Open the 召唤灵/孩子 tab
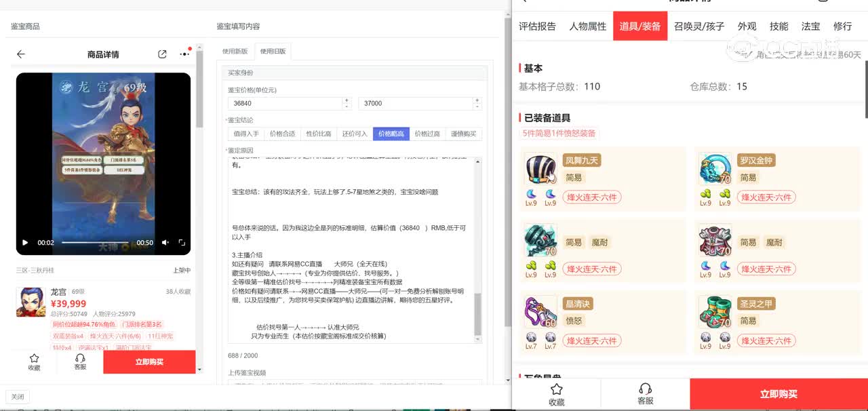Image resolution: width=868 pixels, height=411 pixels. (699, 26)
